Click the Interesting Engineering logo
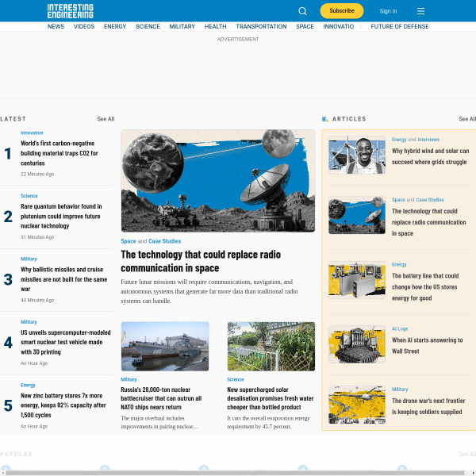Viewport: 476px width, 476px height. [70, 11]
